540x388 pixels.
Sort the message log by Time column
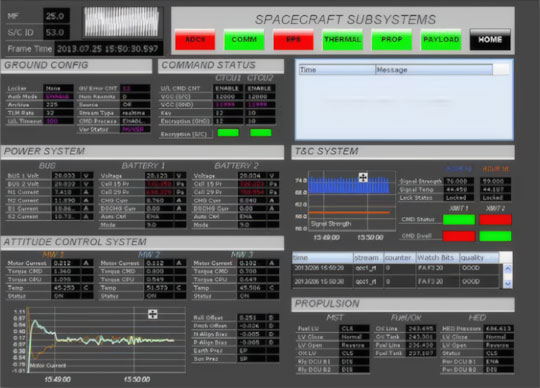[337, 70]
